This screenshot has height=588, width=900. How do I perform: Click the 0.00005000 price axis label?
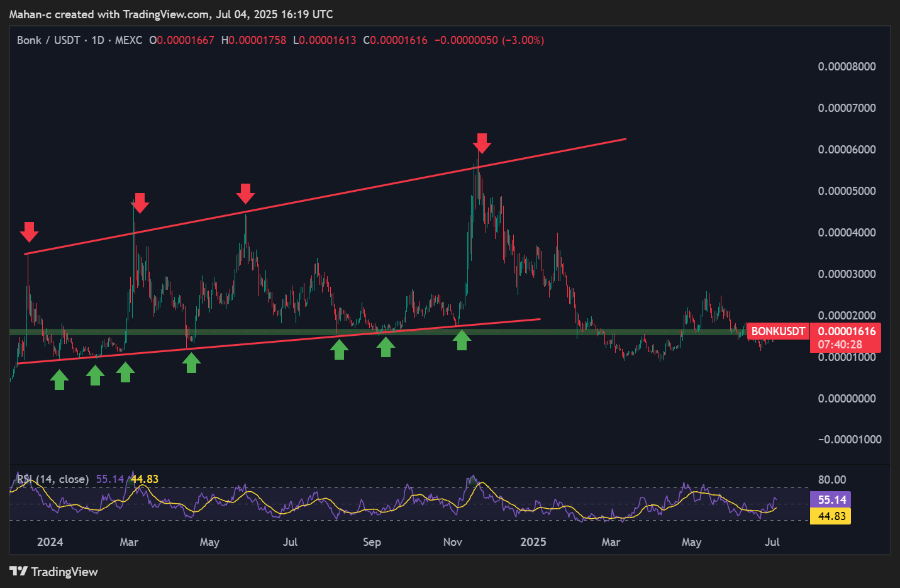pos(847,191)
